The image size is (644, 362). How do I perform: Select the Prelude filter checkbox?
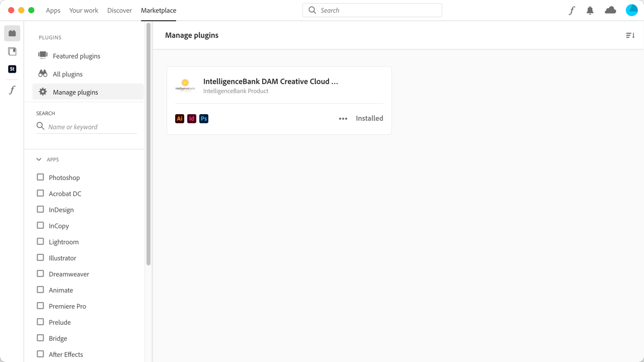point(40,322)
